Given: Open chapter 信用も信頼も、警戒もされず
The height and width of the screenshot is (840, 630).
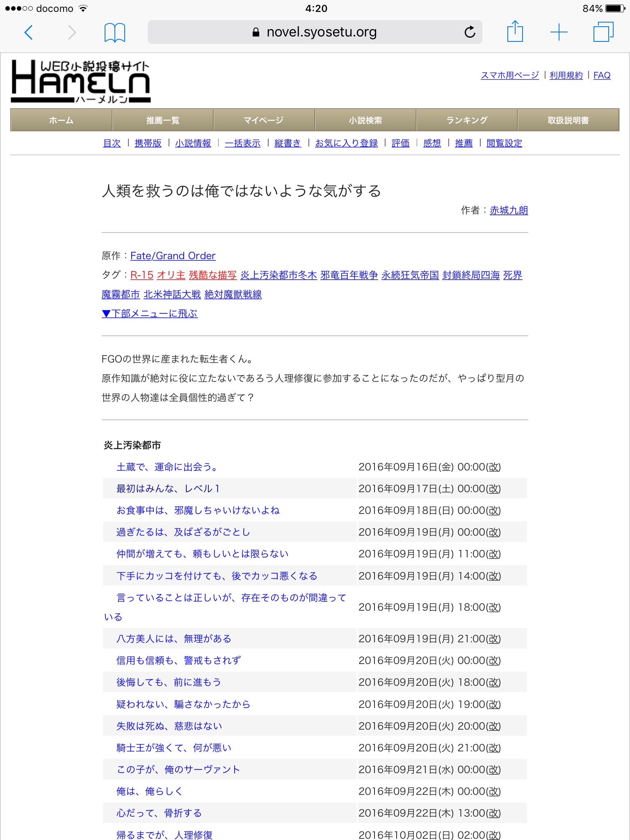Looking at the screenshot, I should pyautogui.click(x=179, y=661).
